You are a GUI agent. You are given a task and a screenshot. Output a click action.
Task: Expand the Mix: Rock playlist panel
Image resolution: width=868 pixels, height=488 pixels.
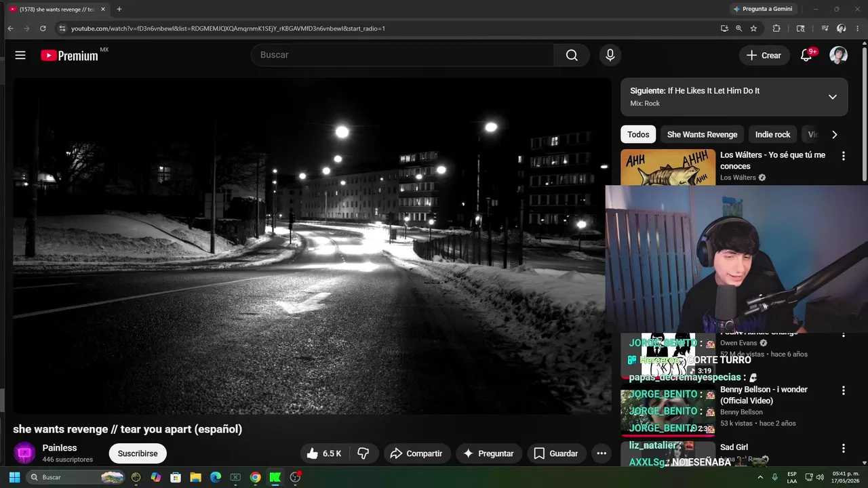coord(832,97)
